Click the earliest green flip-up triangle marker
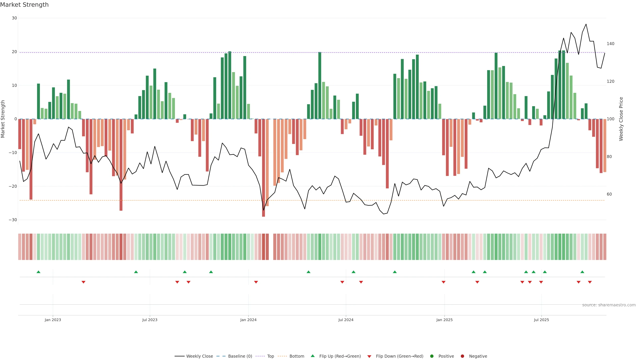 point(38,272)
